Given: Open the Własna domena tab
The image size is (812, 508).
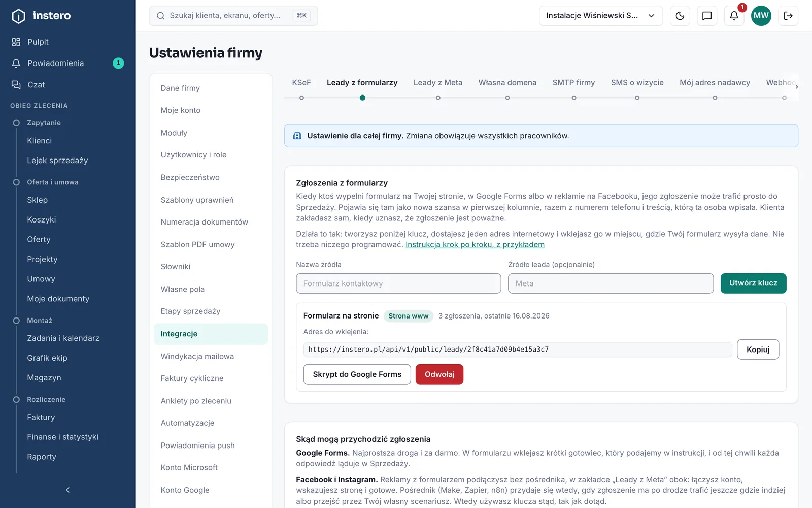Looking at the screenshot, I should tap(507, 83).
